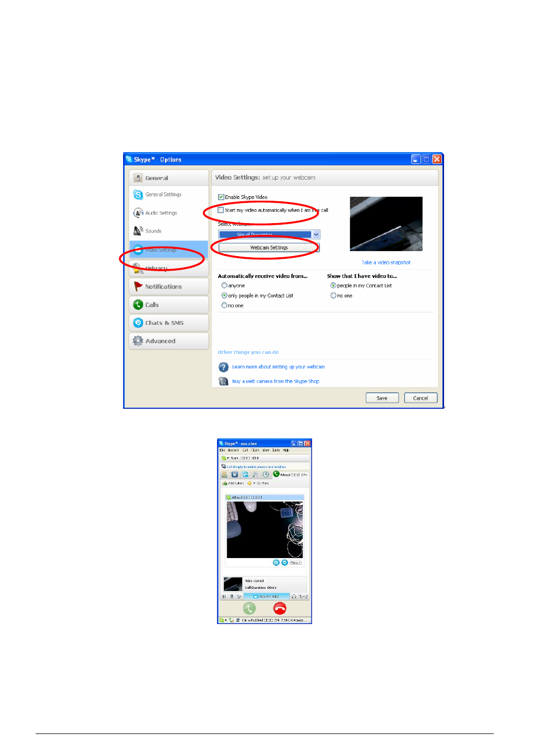Viewport: 533px width, 756px height.
Task: Switch to the History clock tab
Action: tap(266, 474)
